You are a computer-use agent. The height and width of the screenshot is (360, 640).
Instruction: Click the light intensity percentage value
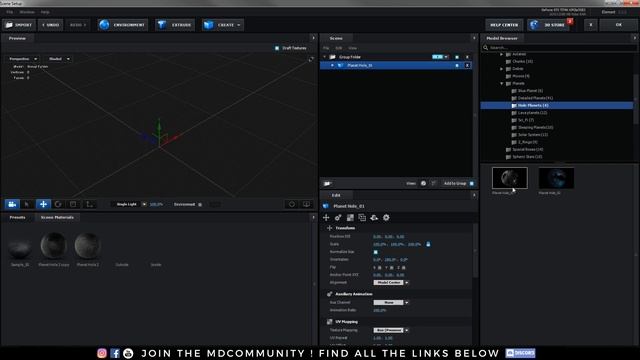click(156, 204)
